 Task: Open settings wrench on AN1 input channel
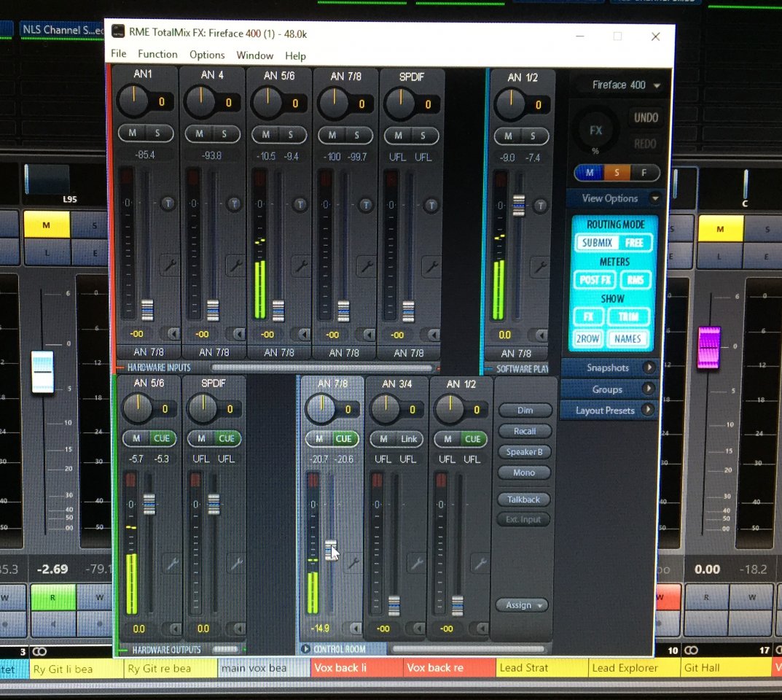(170, 265)
